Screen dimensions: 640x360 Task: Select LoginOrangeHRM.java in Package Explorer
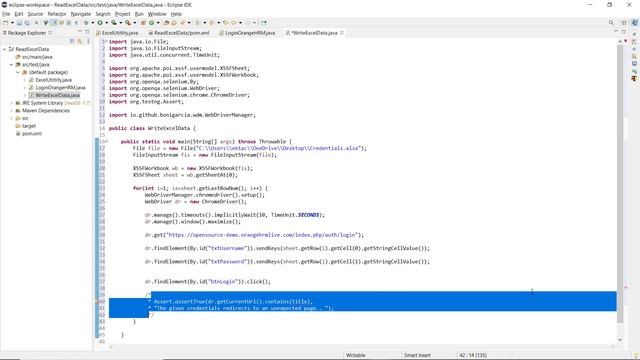pyautogui.click(x=57, y=87)
